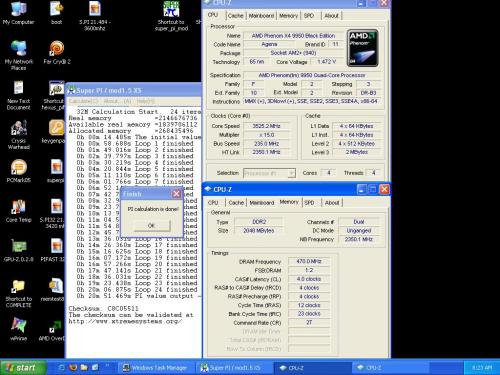This screenshot has width=500, height=375.
Task: Click the Core Speed value 3525.2 MHz
Action: pos(266,126)
